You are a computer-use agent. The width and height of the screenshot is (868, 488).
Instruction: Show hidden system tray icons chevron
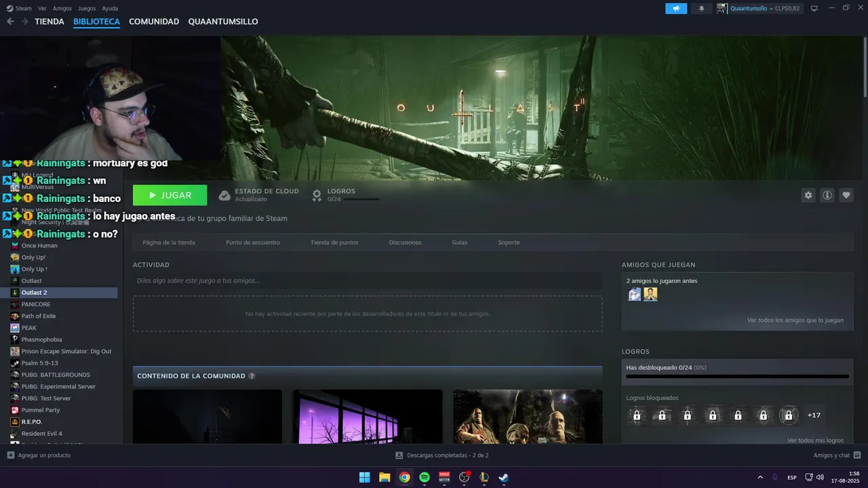click(760, 477)
